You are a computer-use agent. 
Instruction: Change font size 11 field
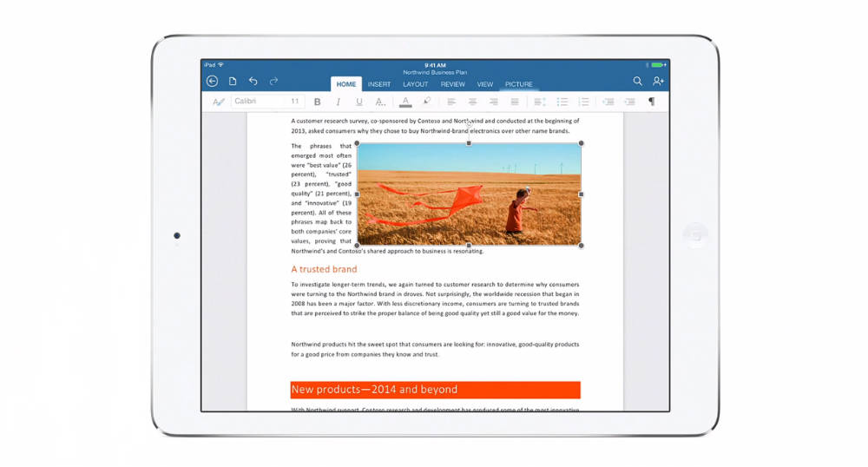click(295, 102)
